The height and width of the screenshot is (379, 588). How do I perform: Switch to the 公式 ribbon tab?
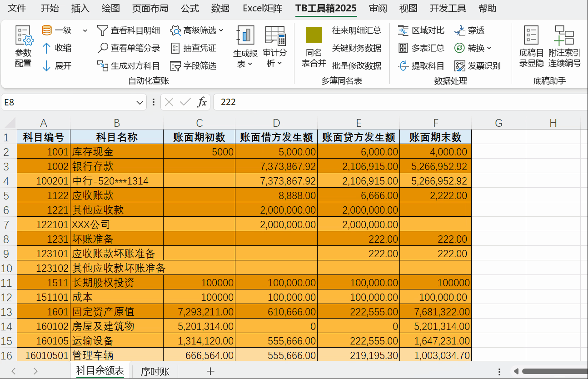point(189,8)
